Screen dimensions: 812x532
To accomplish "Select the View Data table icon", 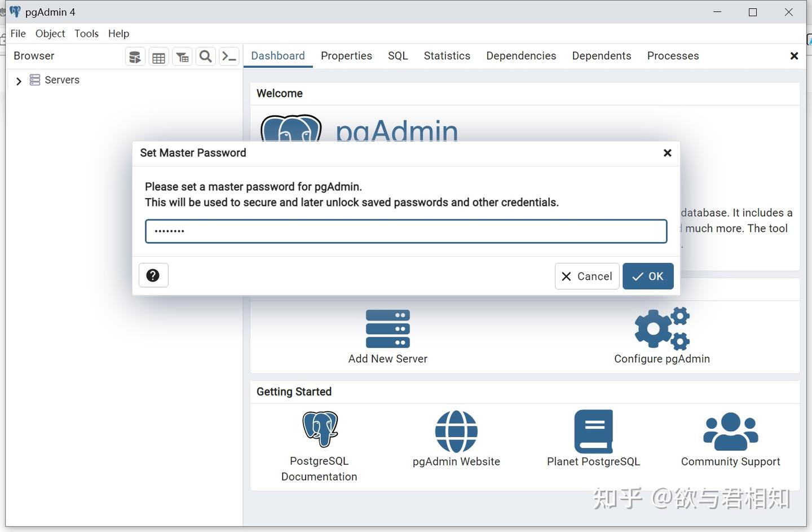I will pos(158,57).
